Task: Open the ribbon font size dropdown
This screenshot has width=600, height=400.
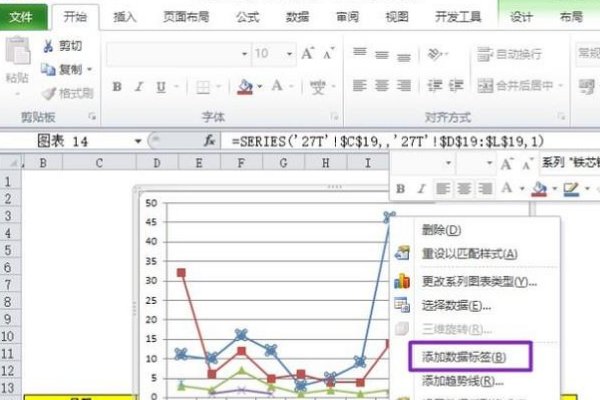Action: [290, 54]
